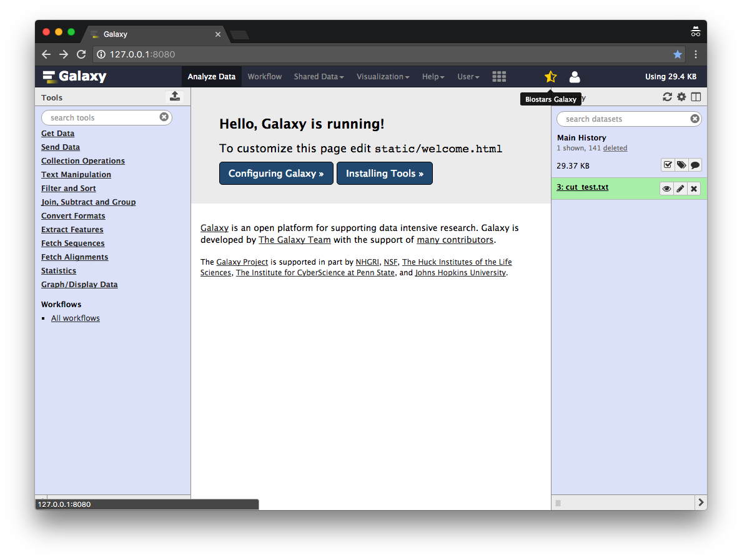Toggle dataset multi-select checkbox in history

point(668,165)
